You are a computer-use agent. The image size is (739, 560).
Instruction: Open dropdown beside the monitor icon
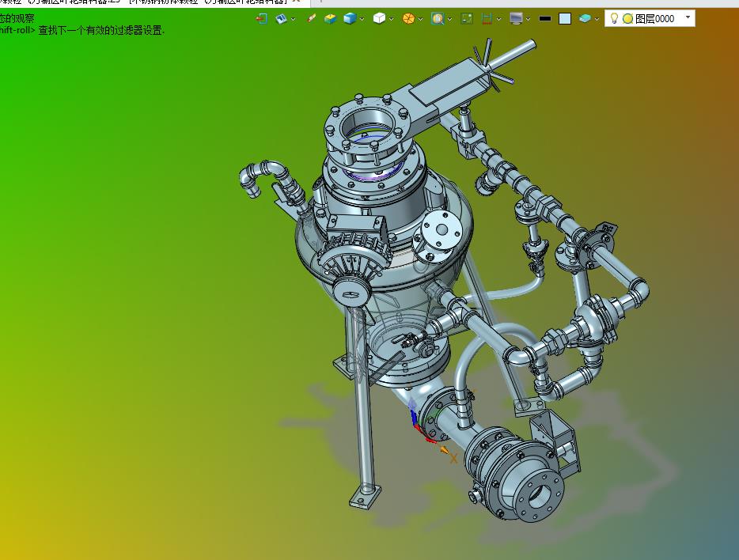528,19
